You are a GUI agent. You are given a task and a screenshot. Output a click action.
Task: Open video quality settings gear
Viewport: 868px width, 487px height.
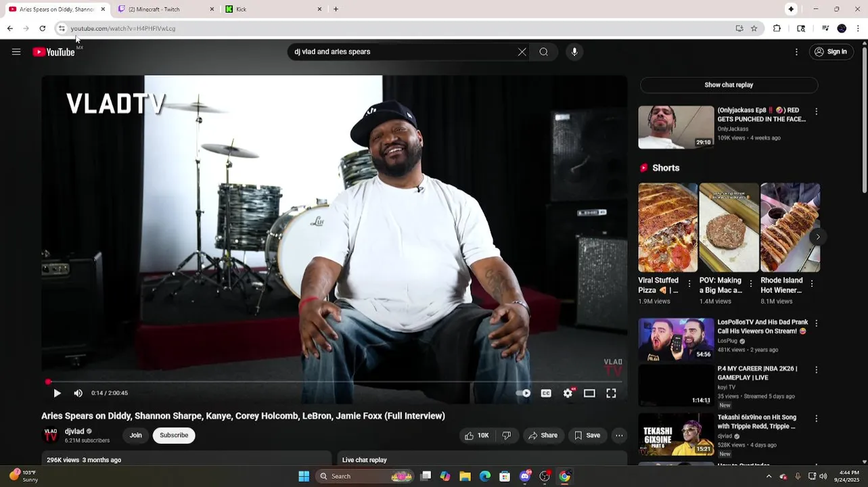tap(568, 393)
